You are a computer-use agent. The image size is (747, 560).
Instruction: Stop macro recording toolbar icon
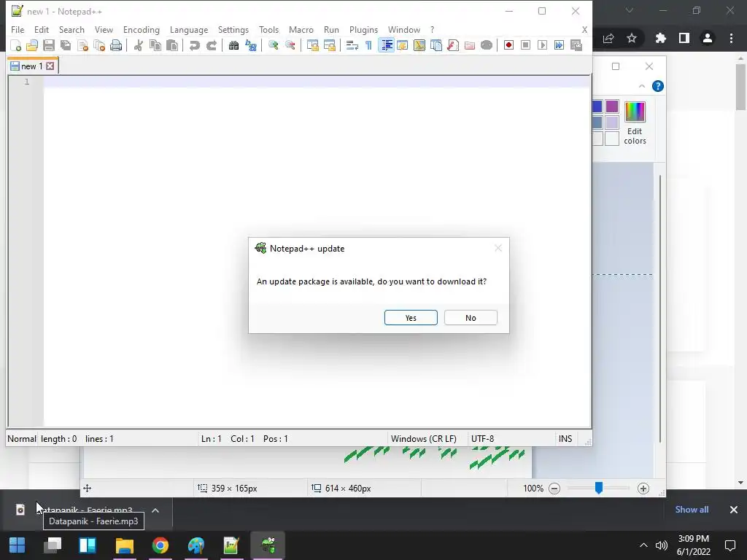(x=525, y=45)
